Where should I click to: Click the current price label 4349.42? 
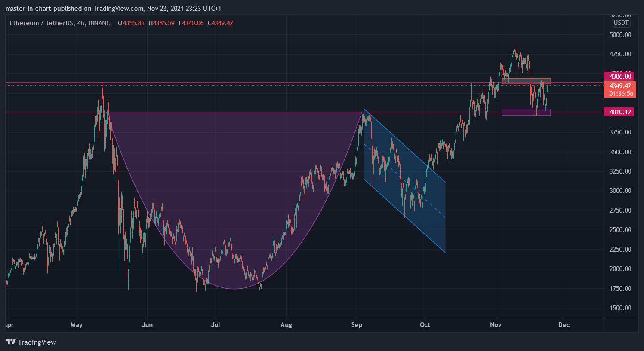pyautogui.click(x=620, y=86)
